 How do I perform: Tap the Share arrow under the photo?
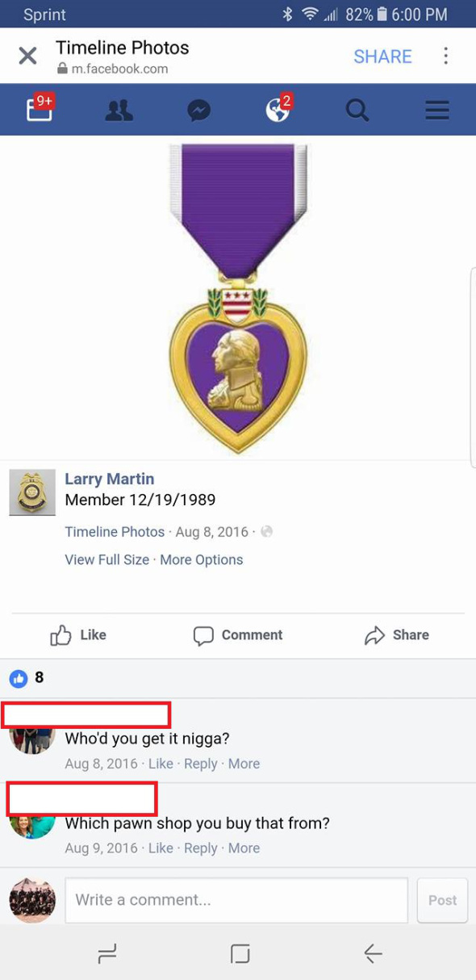point(396,635)
